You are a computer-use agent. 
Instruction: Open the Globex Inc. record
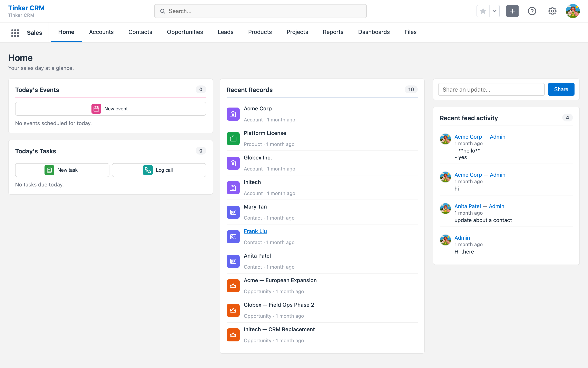point(257,158)
